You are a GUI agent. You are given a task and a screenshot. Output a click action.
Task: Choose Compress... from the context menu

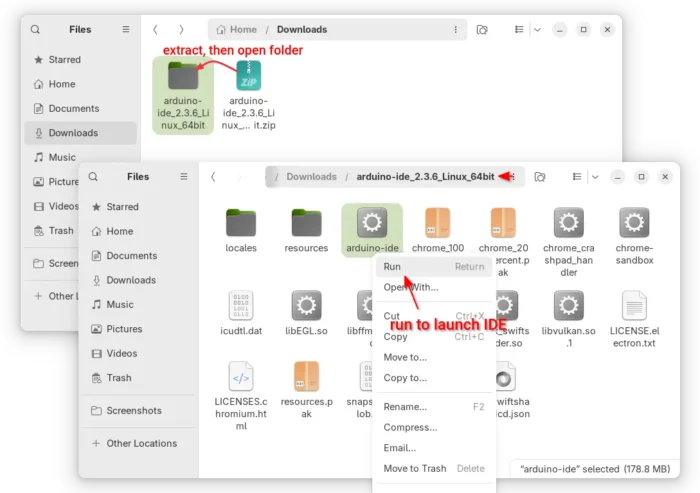tap(433, 427)
